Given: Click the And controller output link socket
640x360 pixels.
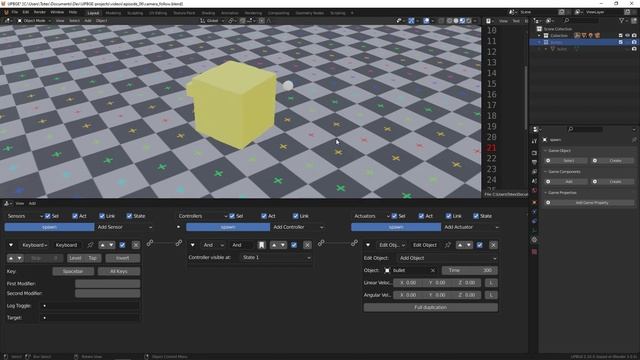Looking at the screenshot, I should (x=321, y=243).
